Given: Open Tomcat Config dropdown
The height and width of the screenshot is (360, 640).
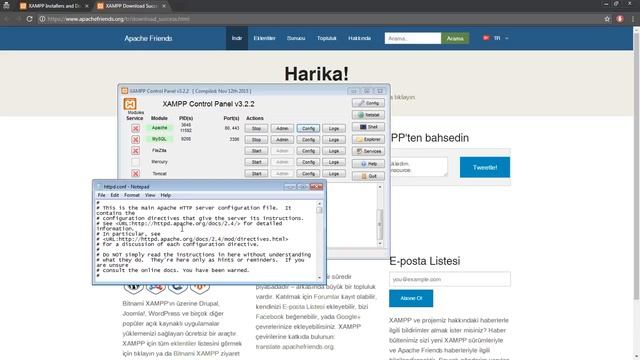Looking at the screenshot, I should tap(308, 173).
